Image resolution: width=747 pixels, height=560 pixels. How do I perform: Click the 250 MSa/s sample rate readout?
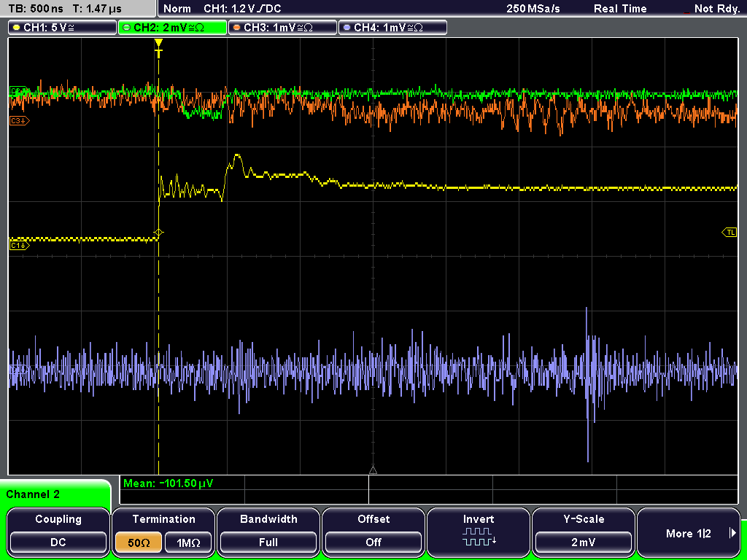pyautogui.click(x=533, y=9)
